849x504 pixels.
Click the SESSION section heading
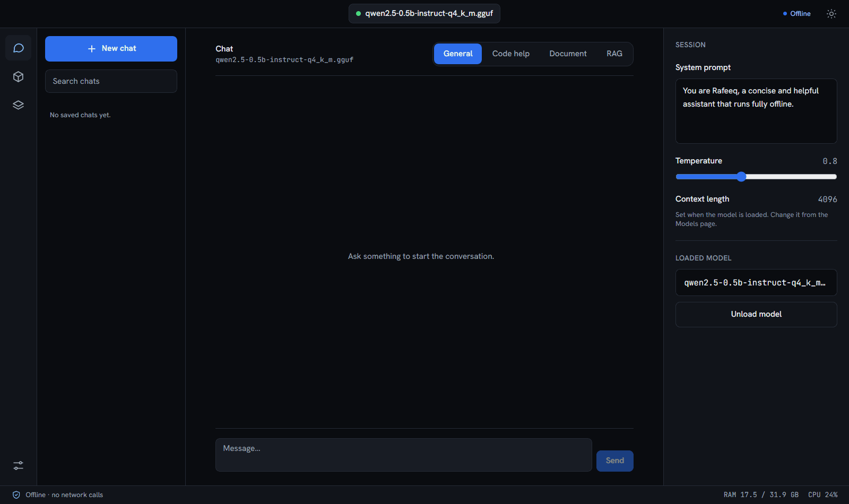[x=690, y=45]
